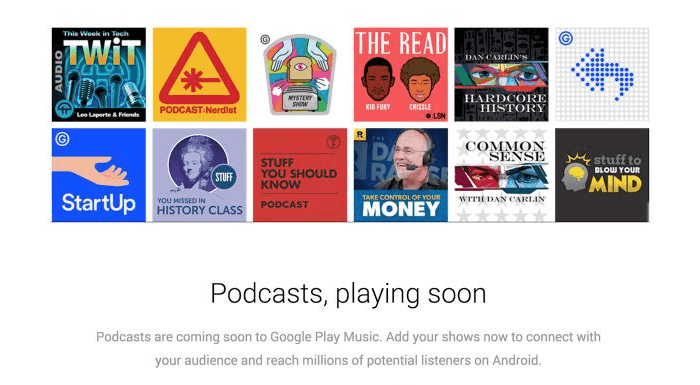Open Dan Carlin's Hardcore History cover
Screen dimensions: 700x385
pyautogui.click(x=501, y=75)
